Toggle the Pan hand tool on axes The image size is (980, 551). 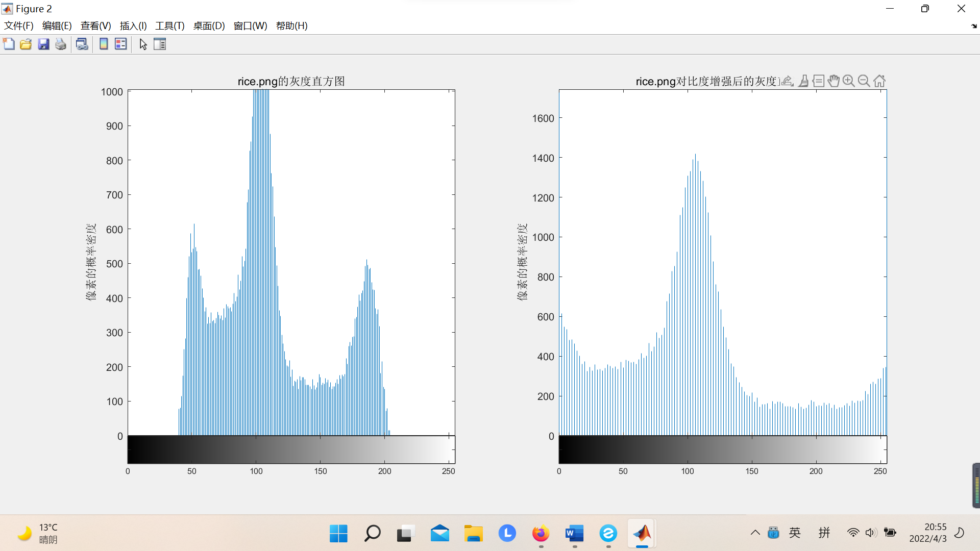[x=834, y=81]
